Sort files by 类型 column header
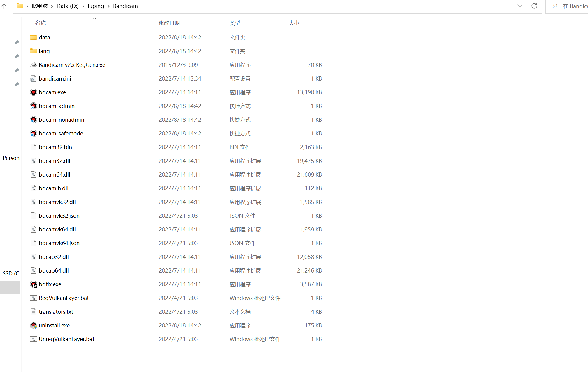This screenshot has height=372, width=588. tap(235, 23)
